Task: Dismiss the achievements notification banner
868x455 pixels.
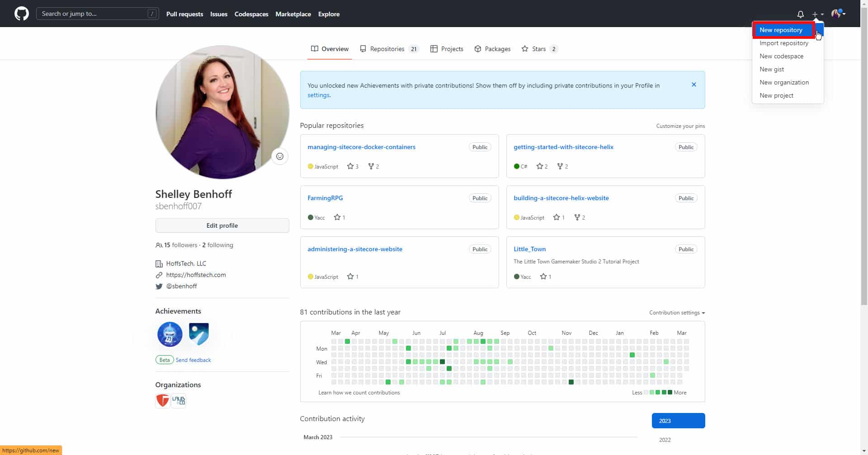Action: pyautogui.click(x=694, y=84)
